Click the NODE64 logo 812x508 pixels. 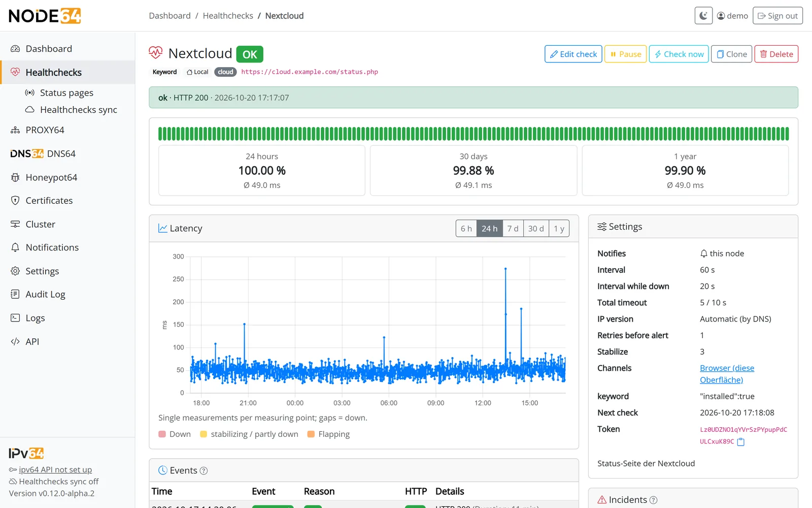tap(45, 16)
